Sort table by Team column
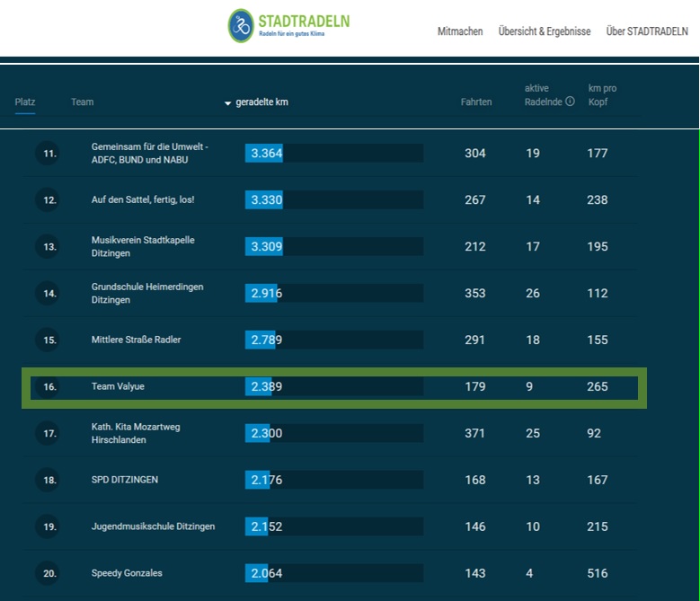 [x=82, y=102]
